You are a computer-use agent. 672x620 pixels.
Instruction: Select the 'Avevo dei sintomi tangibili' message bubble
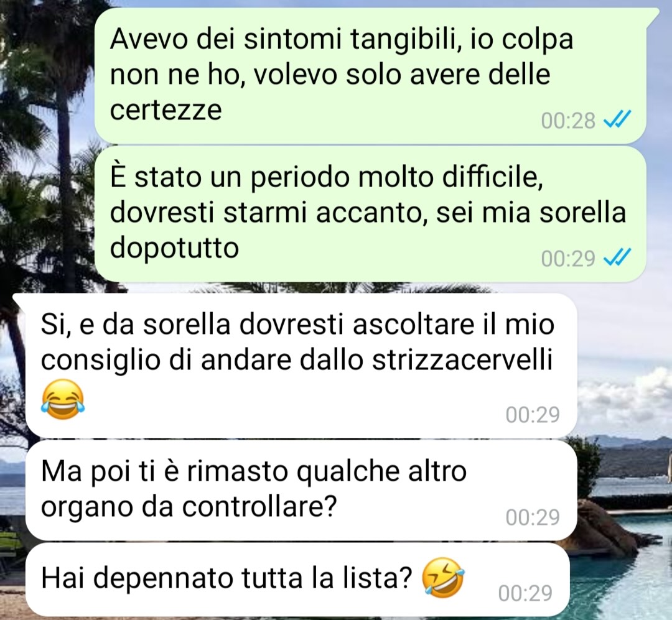[x=370, y=76]
